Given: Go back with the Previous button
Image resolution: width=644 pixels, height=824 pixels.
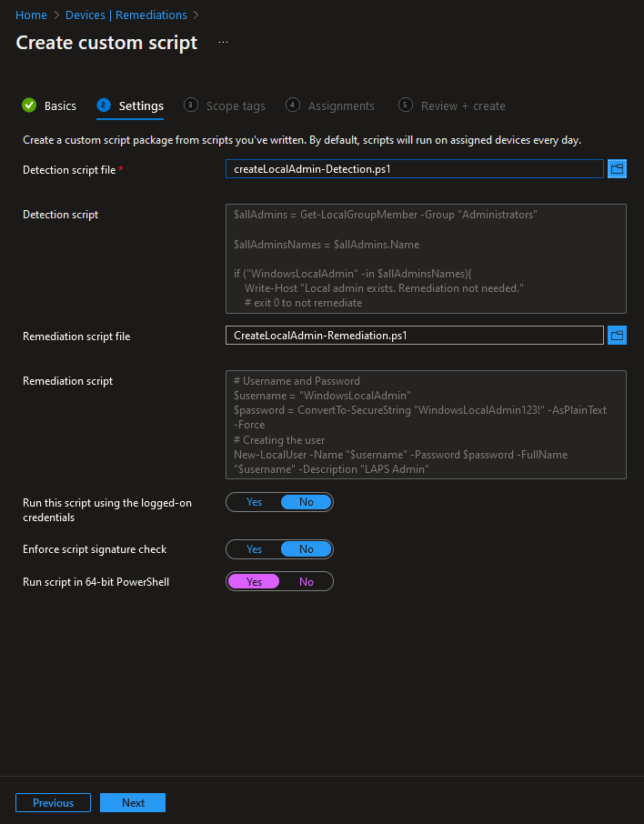Looking at the screenshot, I should pyautogui.click(x=53, y=803).
